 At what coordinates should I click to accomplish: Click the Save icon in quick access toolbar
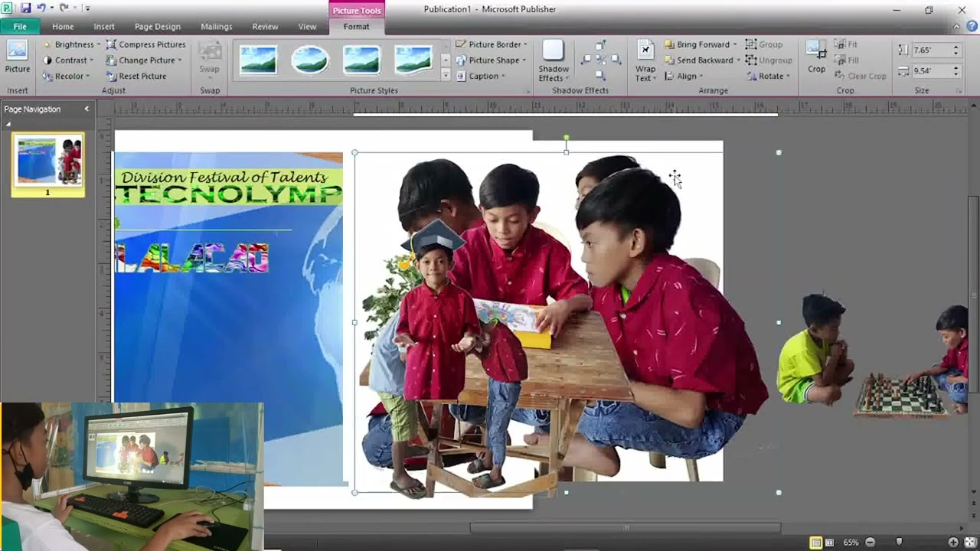coord(25,8)
